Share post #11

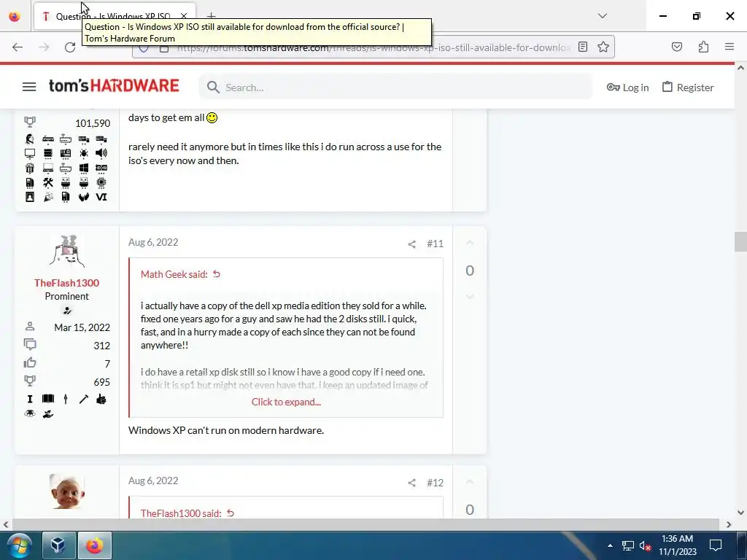point(411,244)
